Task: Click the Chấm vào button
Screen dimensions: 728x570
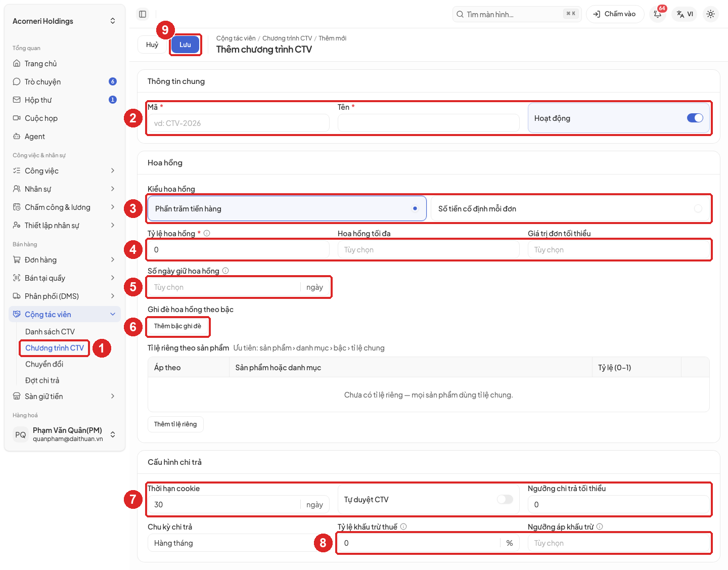Action: pos(615,14)
